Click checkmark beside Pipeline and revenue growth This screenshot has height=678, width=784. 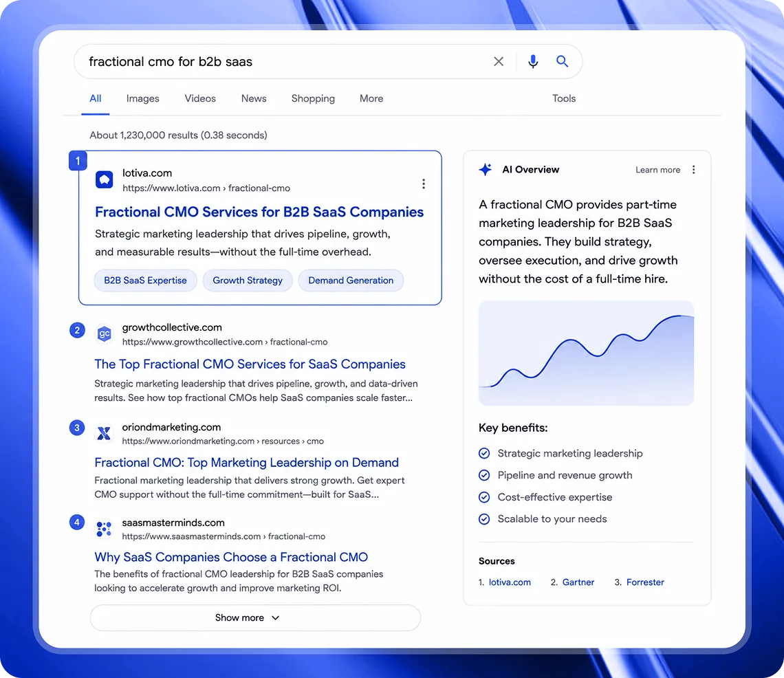[484, 475]
